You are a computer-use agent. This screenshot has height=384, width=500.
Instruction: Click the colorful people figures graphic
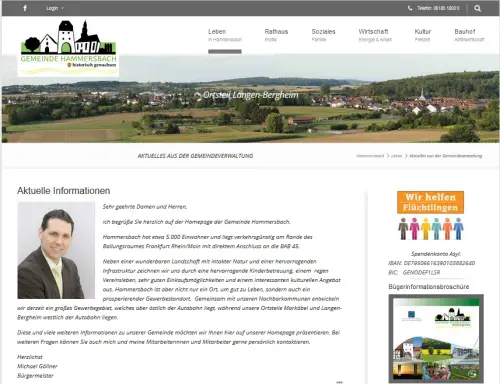[431, 229]
